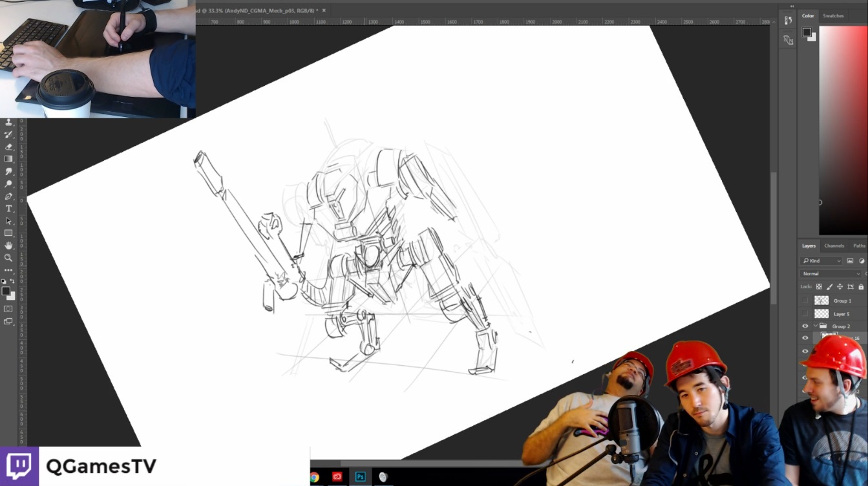Image resolution: width=868 pixels, height=486 pixels.
Task: Lock image pixels brush icon
Action: [829, 286]
